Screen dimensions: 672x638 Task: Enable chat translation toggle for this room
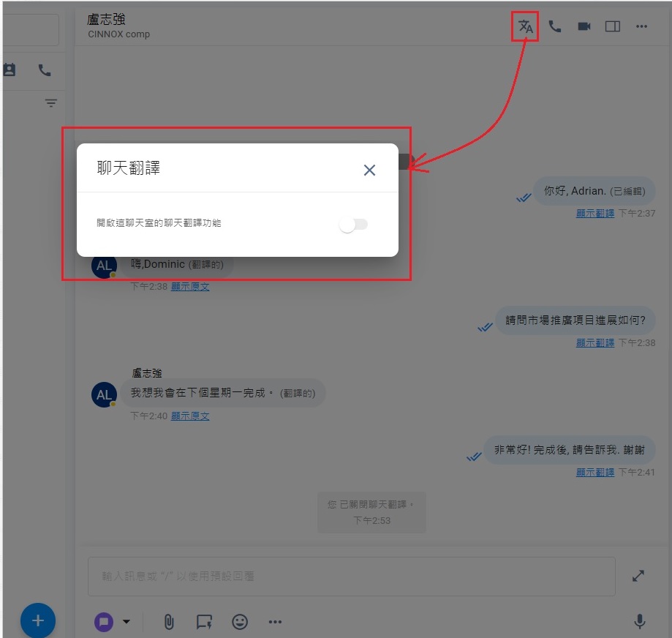point(353,224)
